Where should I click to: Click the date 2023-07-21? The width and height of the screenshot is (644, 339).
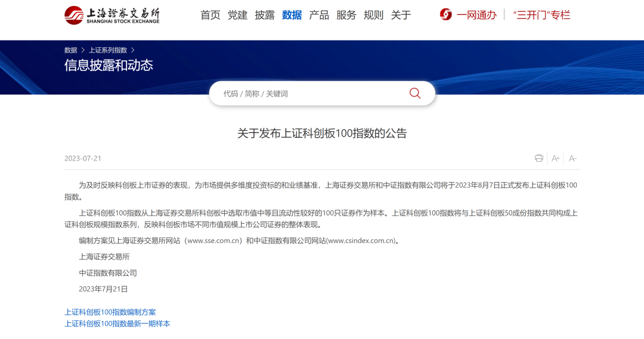click(82, 159)
